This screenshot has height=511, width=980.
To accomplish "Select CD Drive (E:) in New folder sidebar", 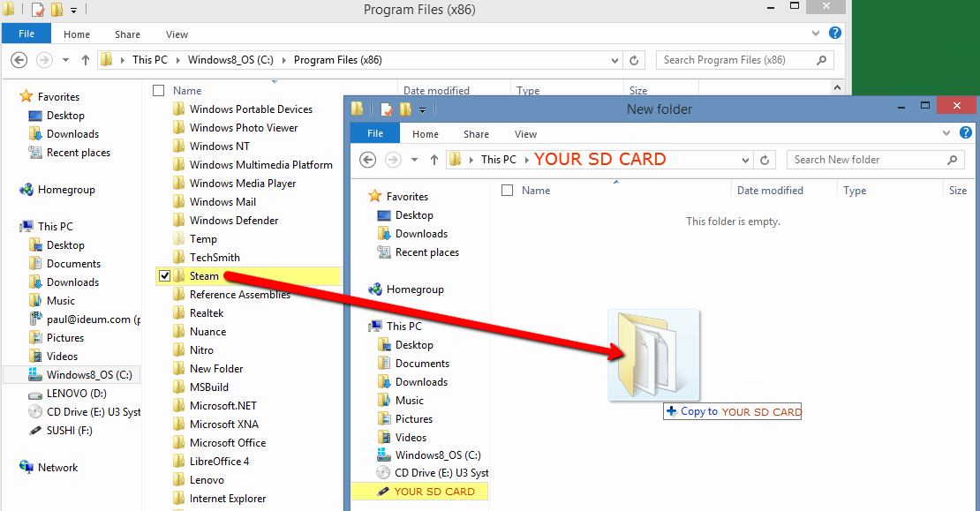I will [x=433, y=473].
